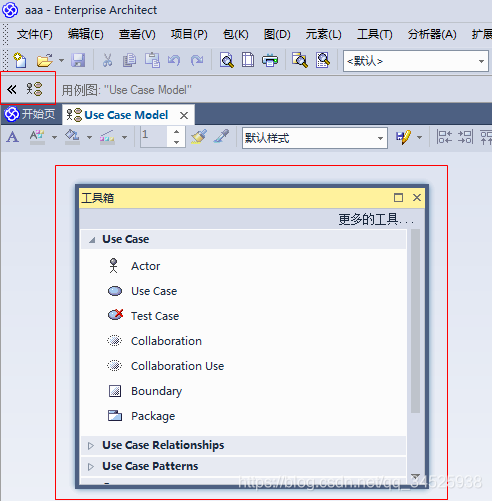Click the Open Project folder icon
This screenshot has height=501, width=492.
(45, 61)
